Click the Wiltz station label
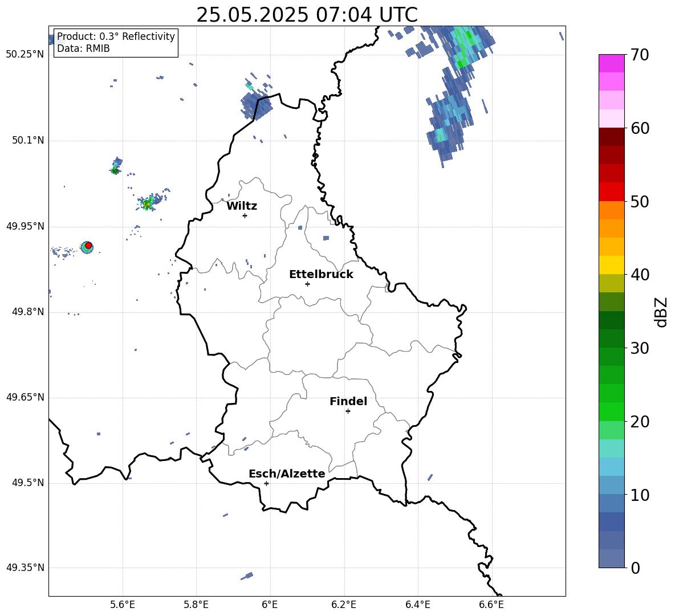Viewport: 675px width, 616px height. (x=242, y=206)
